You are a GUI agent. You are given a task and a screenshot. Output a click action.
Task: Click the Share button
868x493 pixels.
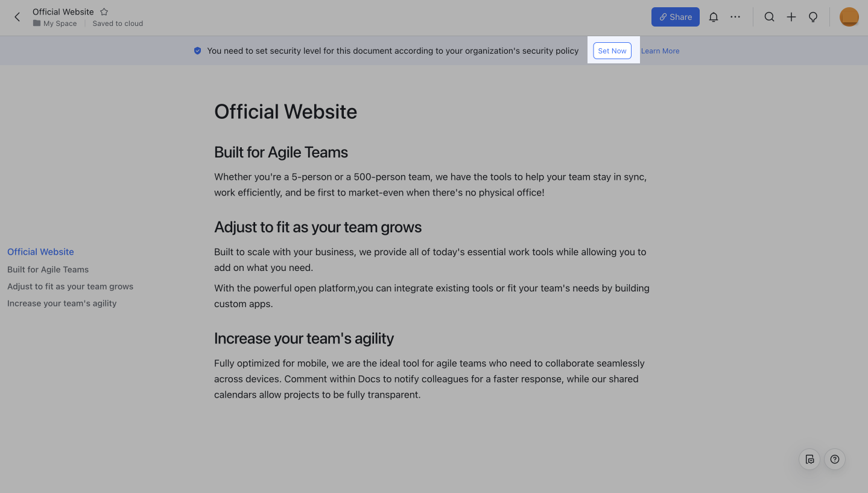point(675,17)
